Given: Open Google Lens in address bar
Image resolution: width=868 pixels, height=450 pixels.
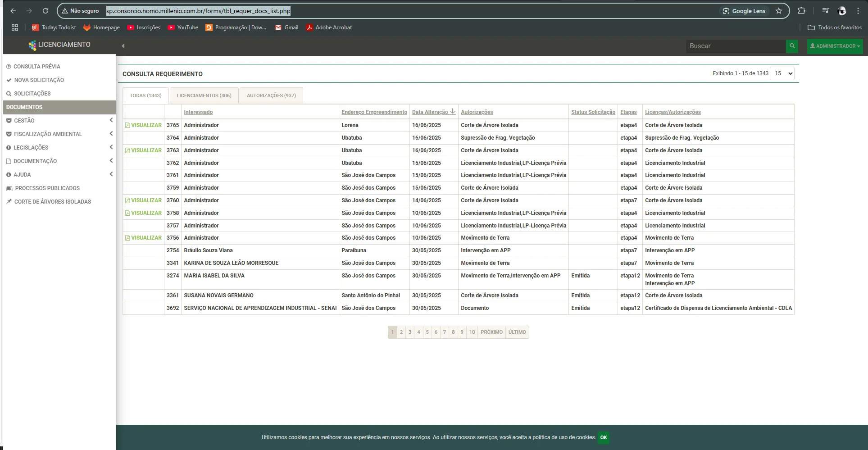Looking at the screenshot, I should [744, 11].
